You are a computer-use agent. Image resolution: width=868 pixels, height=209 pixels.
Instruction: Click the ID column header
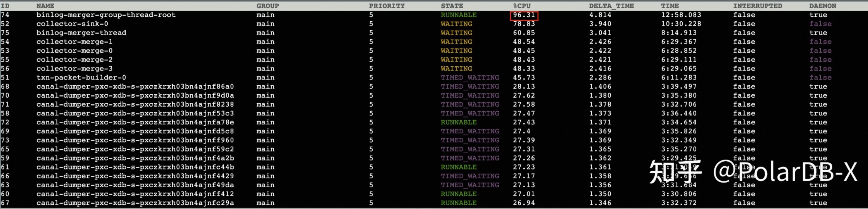(x=5, y=6)
